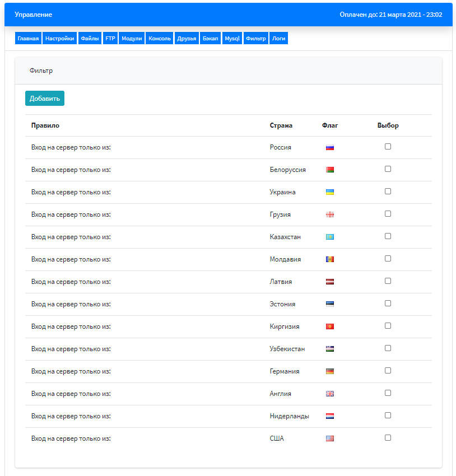Open the Логи tab
The height and width of the screenshot is (476, 456).
coord(279,38)
